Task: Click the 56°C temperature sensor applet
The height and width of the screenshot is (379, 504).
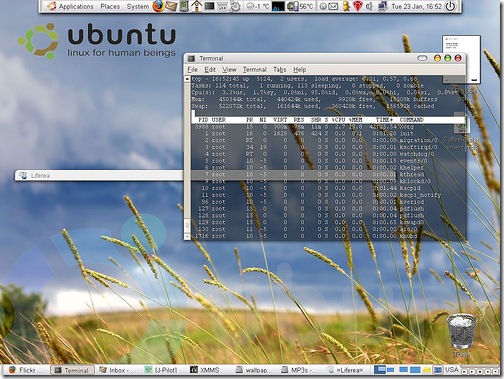Action: 300,6
